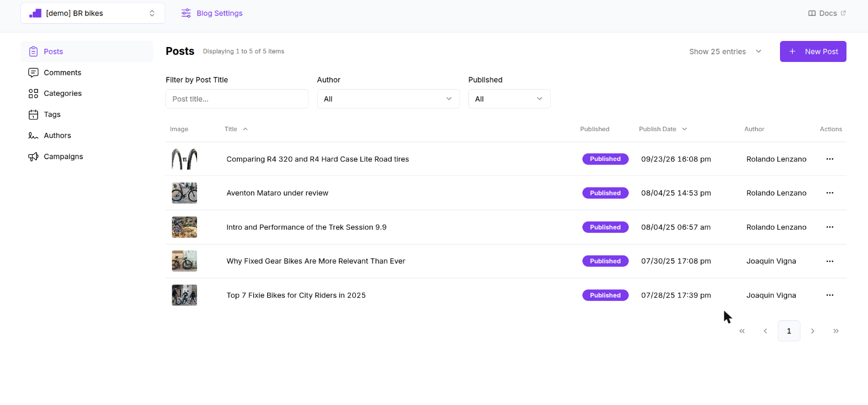
Task: Sort by Title ascending arrow
Action: (245, 129)
